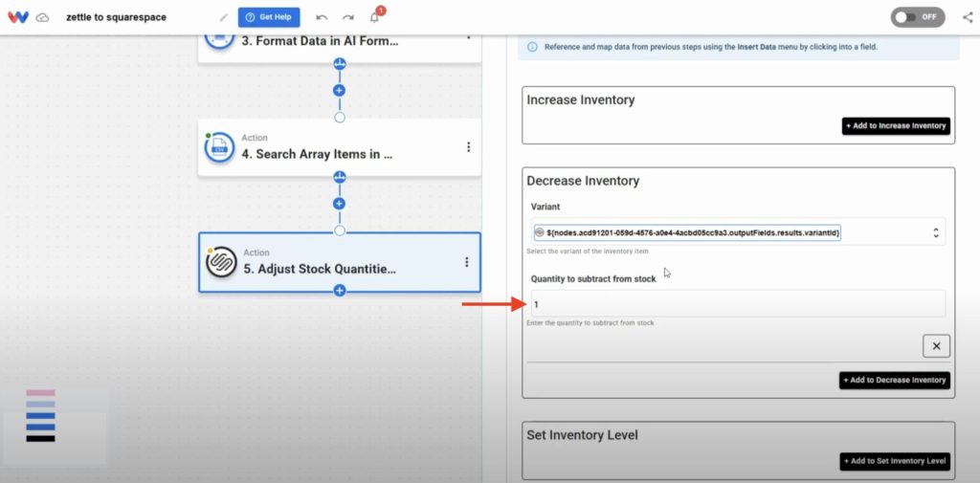The image size is (980, 483).
Task: Open options menu for step 5
Action: (466, 262)
